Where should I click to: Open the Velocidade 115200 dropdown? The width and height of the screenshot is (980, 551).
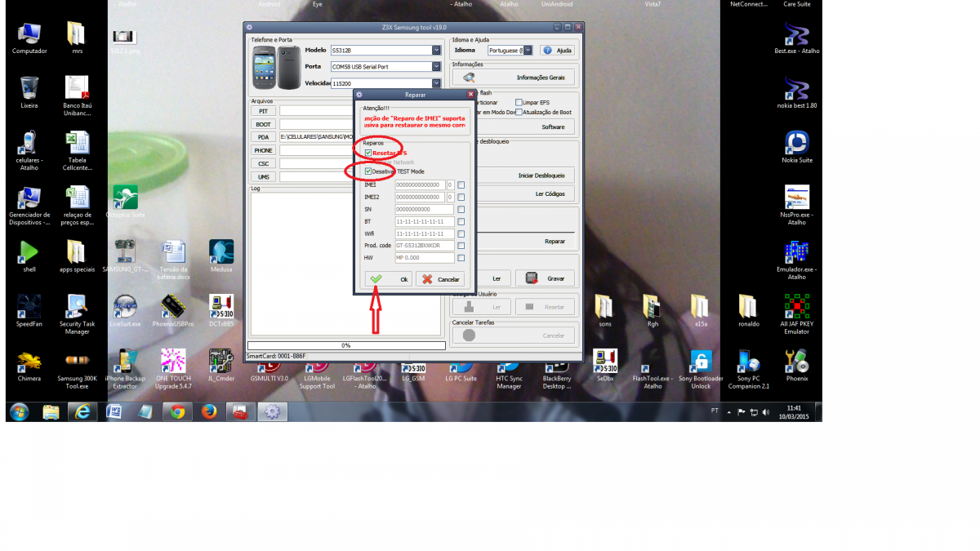point(436,83)
